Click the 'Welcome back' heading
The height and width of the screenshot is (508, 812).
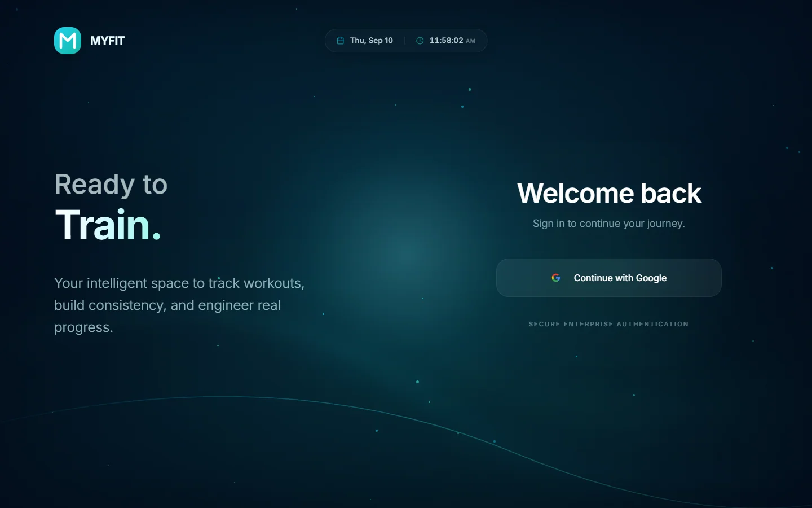609,193
